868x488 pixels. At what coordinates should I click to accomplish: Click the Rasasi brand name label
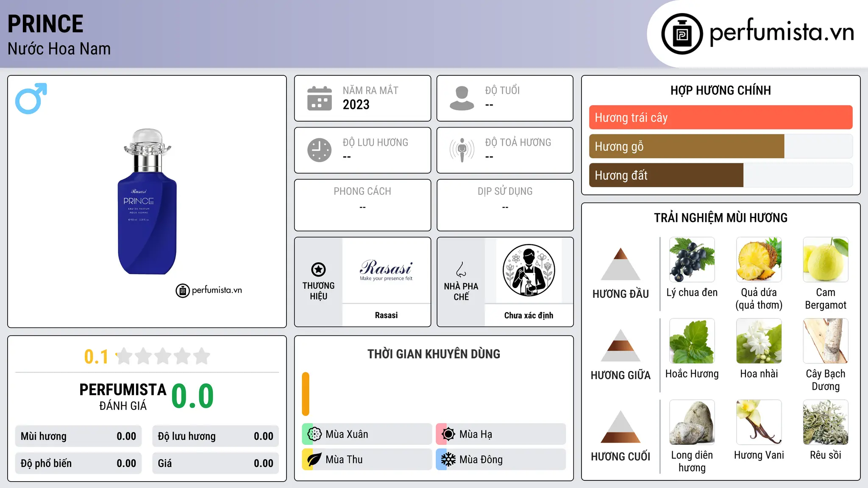pyautogui.click(x=386, y=315)
